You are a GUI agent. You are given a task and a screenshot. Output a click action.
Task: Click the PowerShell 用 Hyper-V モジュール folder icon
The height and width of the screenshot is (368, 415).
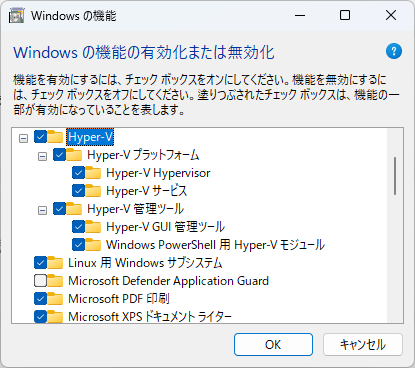(x=93, y=245)
